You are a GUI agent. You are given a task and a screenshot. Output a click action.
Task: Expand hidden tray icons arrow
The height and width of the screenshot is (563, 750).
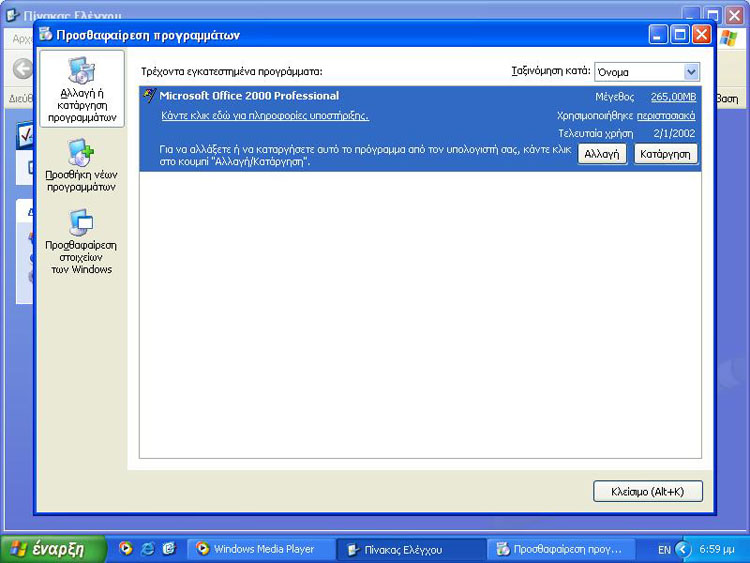(x=683, y=549)
